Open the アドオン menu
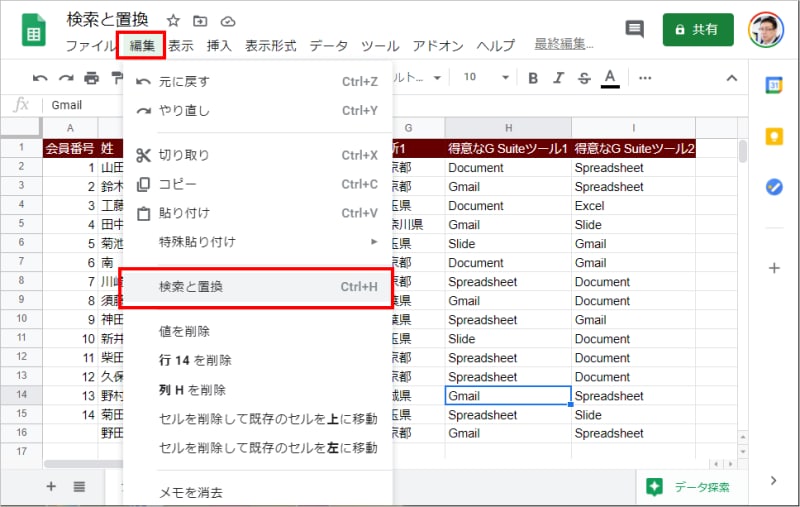This screenshot has width=800, height=507. (438, 45)
